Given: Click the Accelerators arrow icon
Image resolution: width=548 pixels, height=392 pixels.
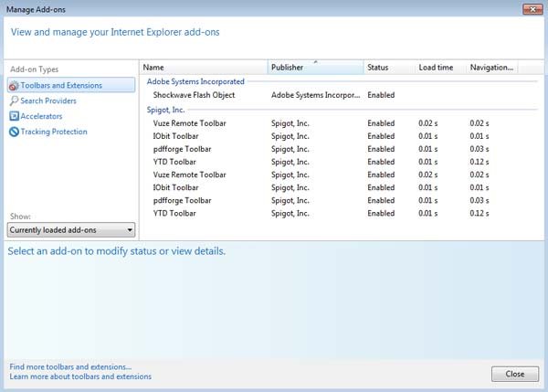Looking at the screenshot, I should pyautogui.click(x=14, y=116).
